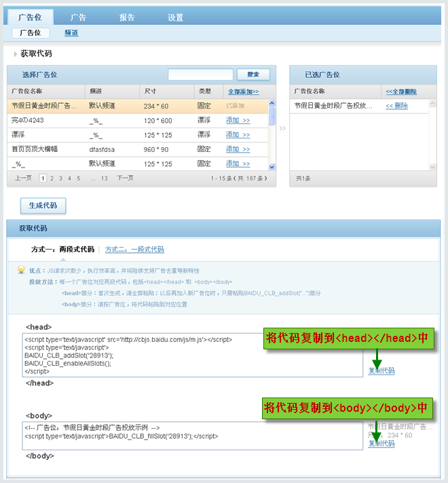Go to page 4
Viewport: 448px width, 483px height.
[70, 178]
